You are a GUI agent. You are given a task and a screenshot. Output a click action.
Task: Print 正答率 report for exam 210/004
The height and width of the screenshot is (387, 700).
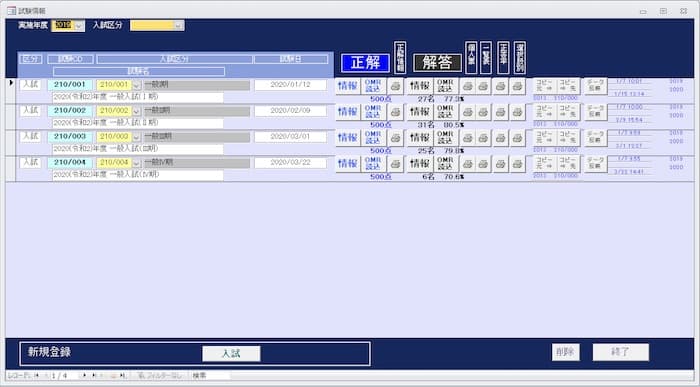click(x=501, y=164)
